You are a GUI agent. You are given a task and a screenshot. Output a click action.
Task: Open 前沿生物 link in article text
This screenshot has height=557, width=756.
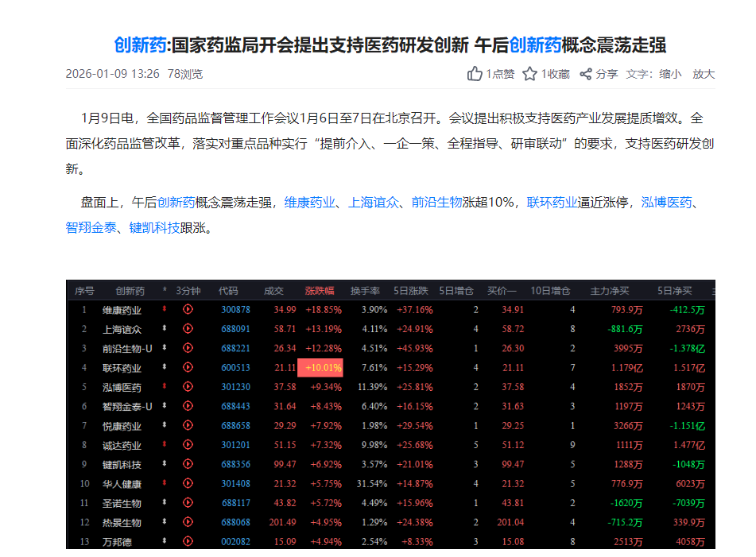(436, 203)
